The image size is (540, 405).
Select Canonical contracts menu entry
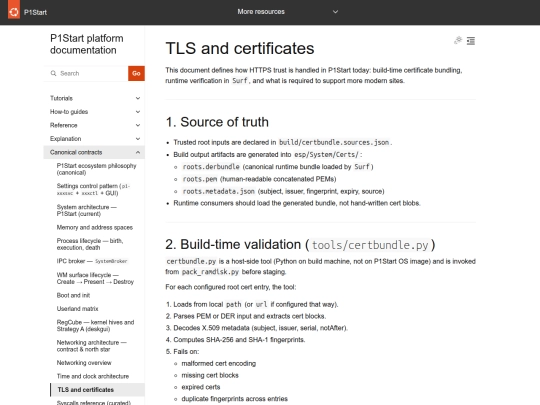click(x=76, y=152)
